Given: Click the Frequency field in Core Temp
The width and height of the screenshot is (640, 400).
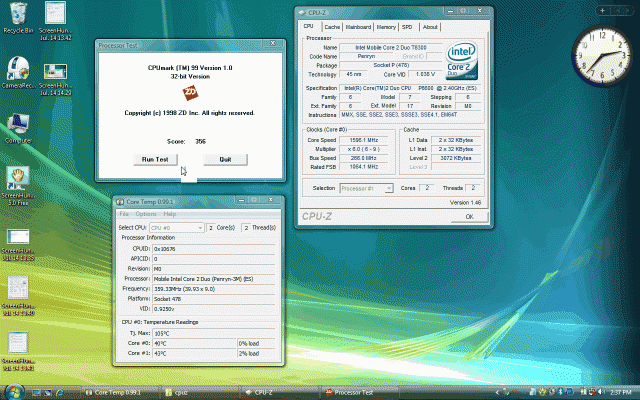Looking at the screenshot, I should [213, 289].
